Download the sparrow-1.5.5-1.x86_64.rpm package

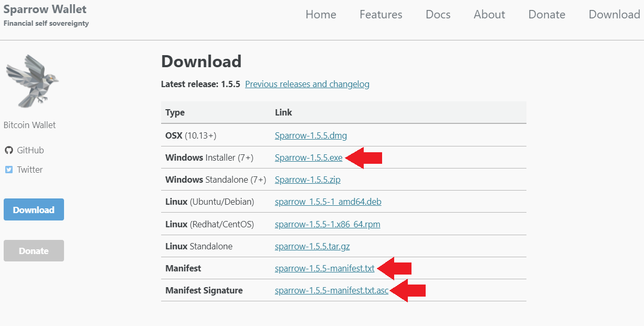click(328, 224)
